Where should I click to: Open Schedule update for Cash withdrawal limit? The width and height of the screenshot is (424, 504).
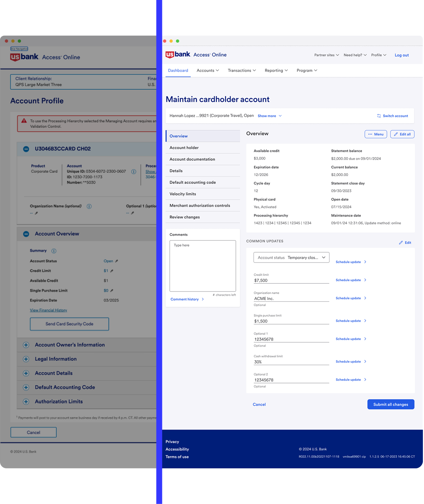click(351, 362)
